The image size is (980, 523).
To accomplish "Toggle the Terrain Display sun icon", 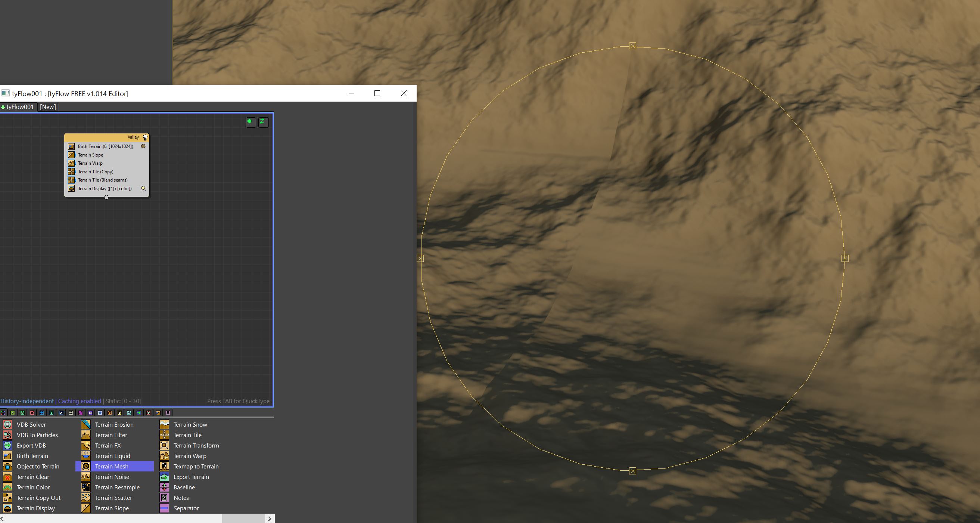I will click(x=143, y=188).
